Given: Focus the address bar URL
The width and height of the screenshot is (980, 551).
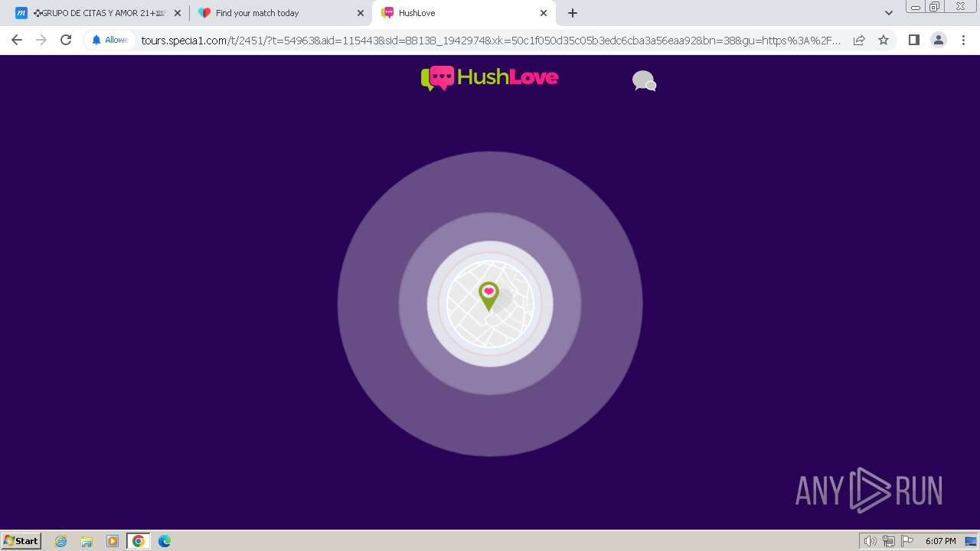Looking at the screenshot, I should coord(490,40).
